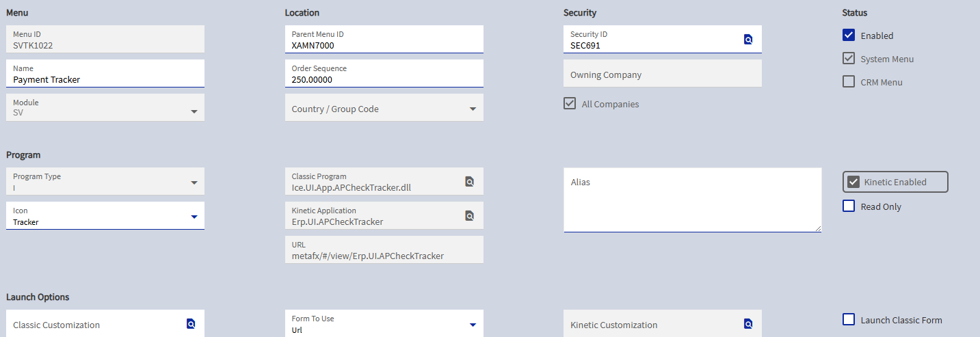
Task: Enable the Read Only option
Action: 849,206
